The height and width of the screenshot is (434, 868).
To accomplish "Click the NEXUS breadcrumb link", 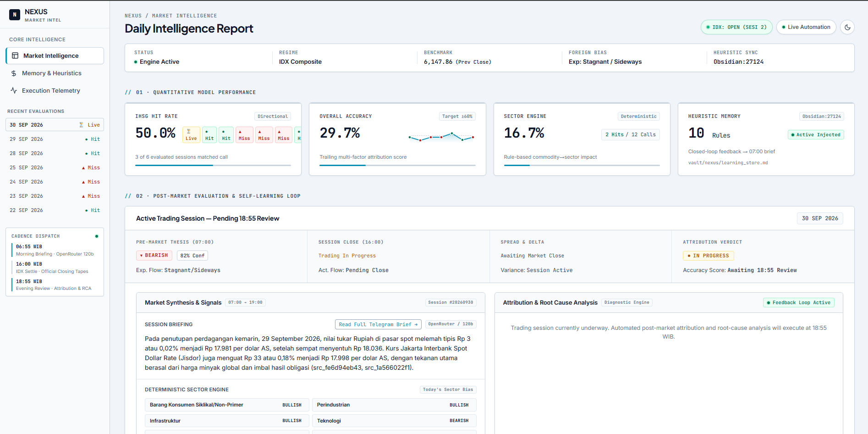I will 133,16.
